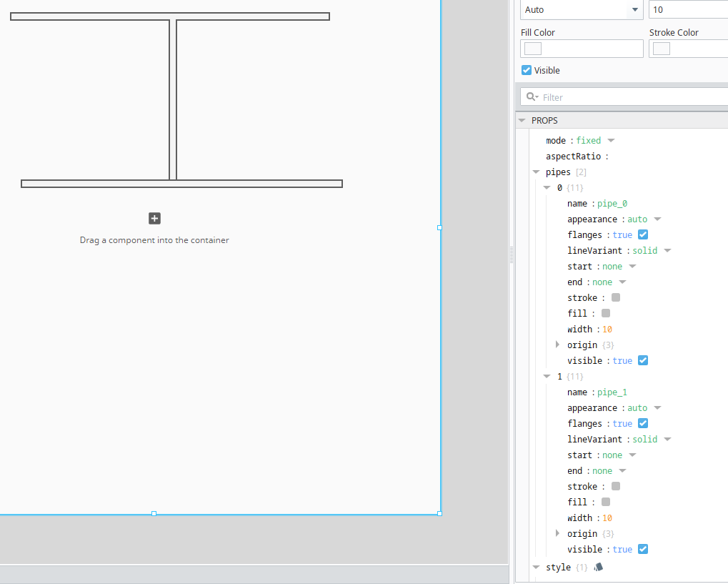This screenshot has width=728, height=584.
Task: Expand the origin node under pipe_1
Action: [558, 533]
